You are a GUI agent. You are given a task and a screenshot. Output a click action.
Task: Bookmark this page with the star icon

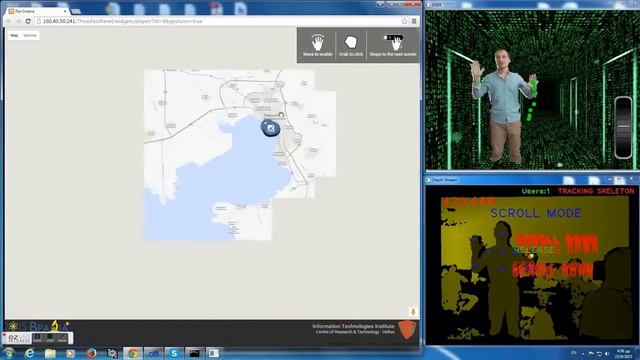click(404, 21)
